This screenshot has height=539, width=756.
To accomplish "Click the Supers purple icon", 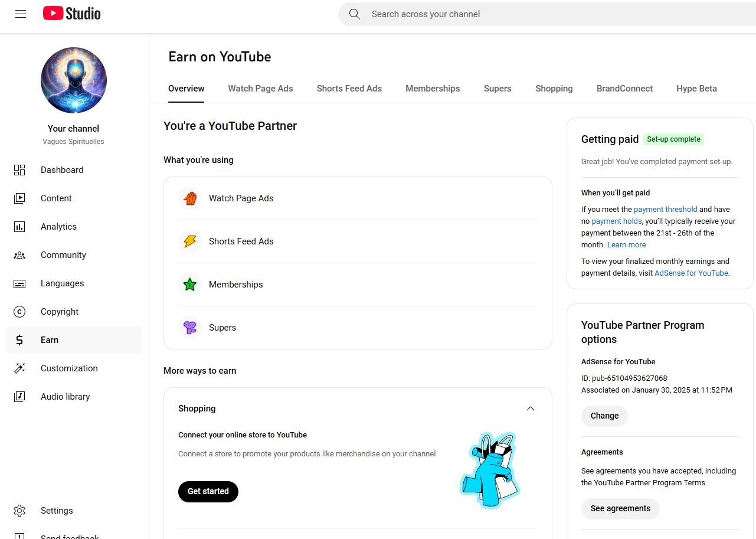I will (190, 328).
